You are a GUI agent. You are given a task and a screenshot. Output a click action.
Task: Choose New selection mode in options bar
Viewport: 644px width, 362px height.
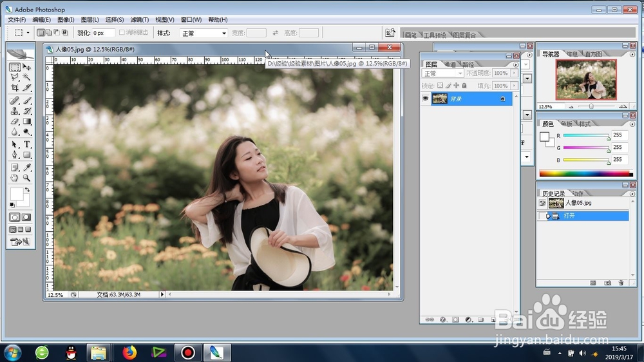click(40, 32)
